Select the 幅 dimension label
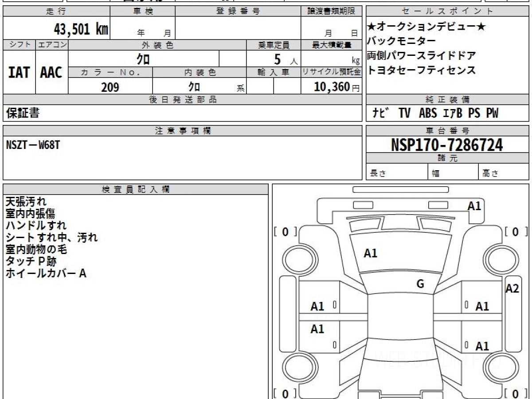This screenshot has width=532, height=399. tap(436, 174)
